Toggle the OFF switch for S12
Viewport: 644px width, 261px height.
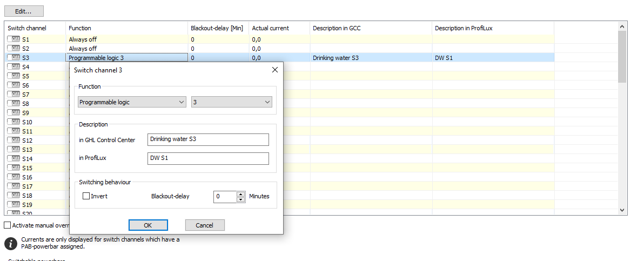(14, 140)
